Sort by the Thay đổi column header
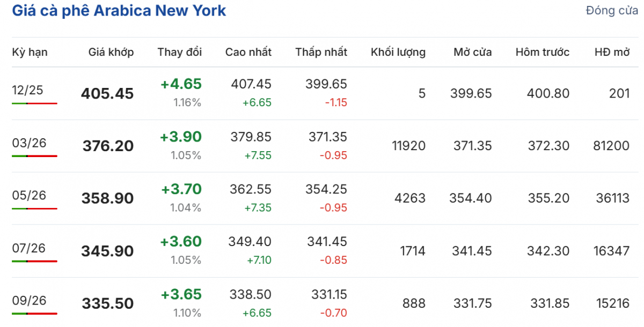Viewport: 644px width, 327px height. pos(179,52)
